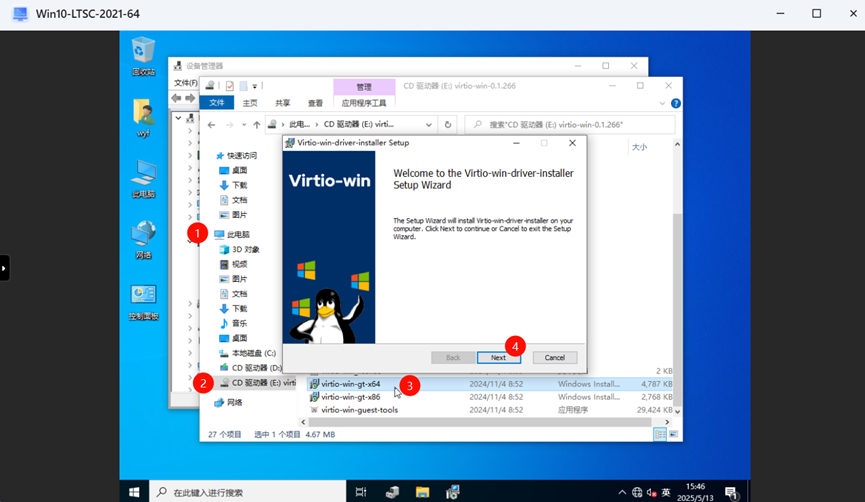Select CD 驱动器 (E:) virtio in navigation pane
Screen dimensions: 865x502
pos(257,383)
